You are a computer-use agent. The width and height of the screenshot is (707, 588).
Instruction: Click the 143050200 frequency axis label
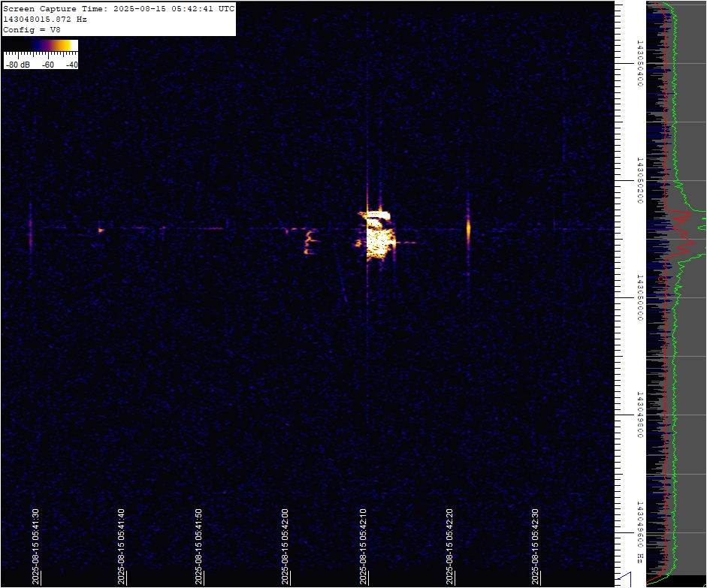click(639, 180)
